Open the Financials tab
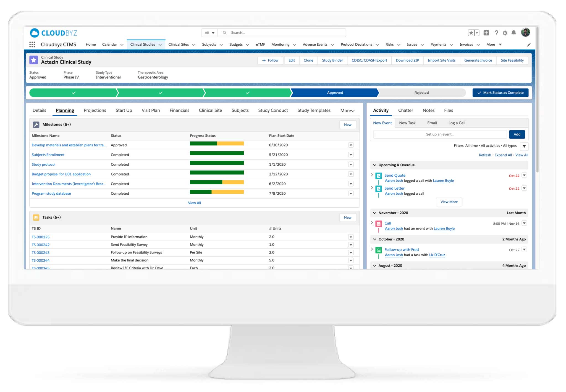The width and height of the screenshot is (566, 392). pyautogui.click(x=179, y=110)
